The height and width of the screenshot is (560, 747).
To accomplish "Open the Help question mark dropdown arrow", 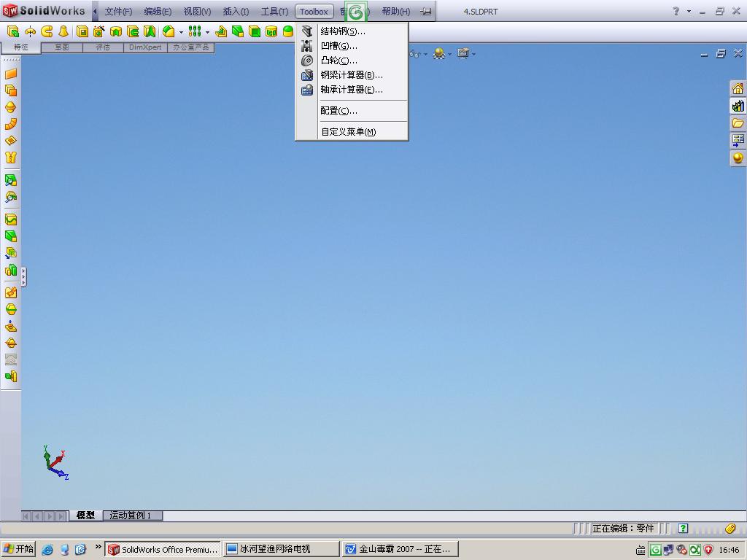I will tap(689, 12).
